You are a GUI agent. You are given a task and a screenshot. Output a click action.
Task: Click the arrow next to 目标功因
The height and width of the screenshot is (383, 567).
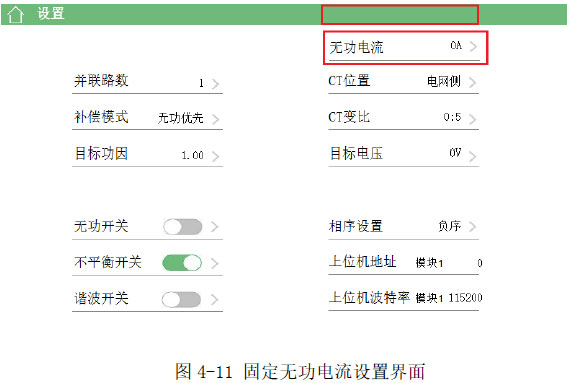click(216, 156)
